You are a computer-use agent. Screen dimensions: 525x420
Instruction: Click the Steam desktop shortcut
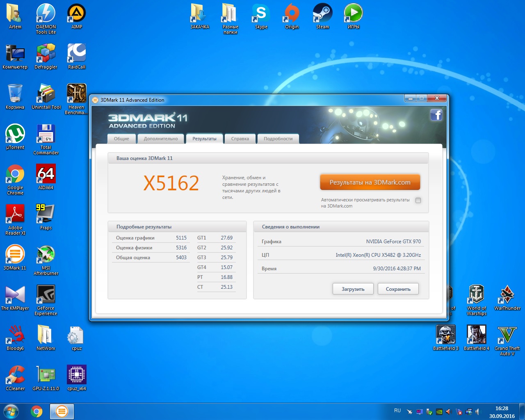323,16
